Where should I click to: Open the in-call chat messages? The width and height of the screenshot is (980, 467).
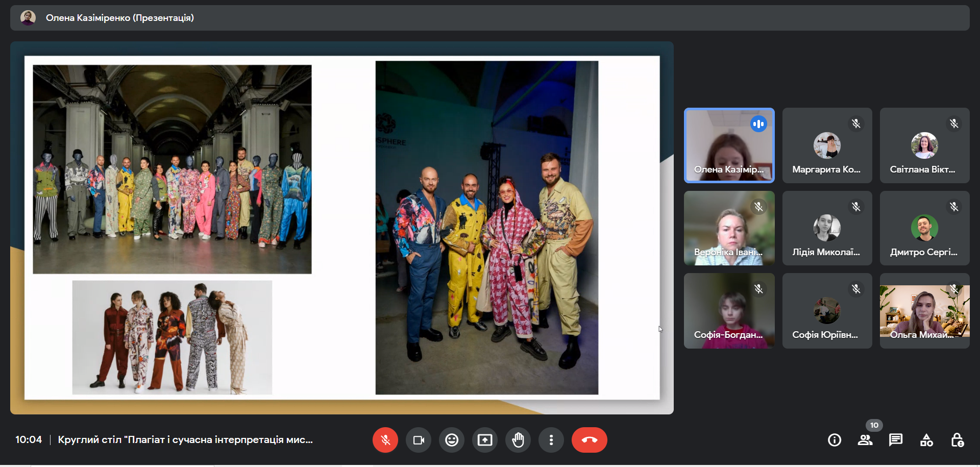click(x=896, y=440)
